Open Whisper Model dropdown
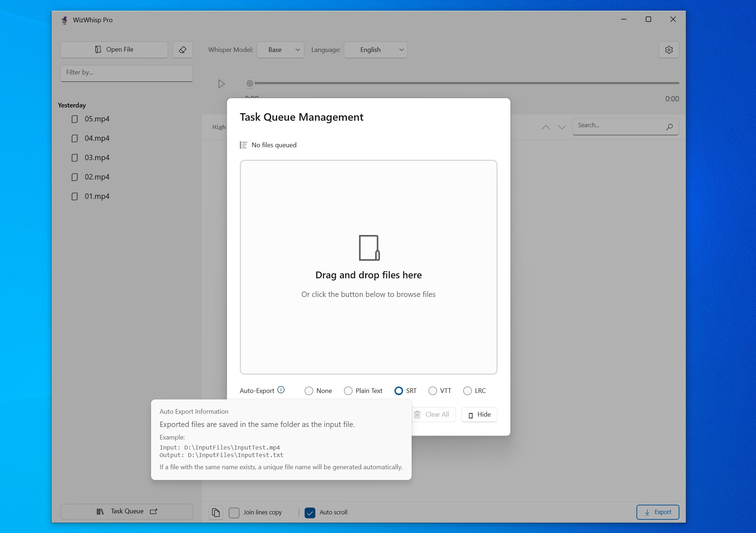The height and width of the screenshot is (533, 756). (280, 50)
